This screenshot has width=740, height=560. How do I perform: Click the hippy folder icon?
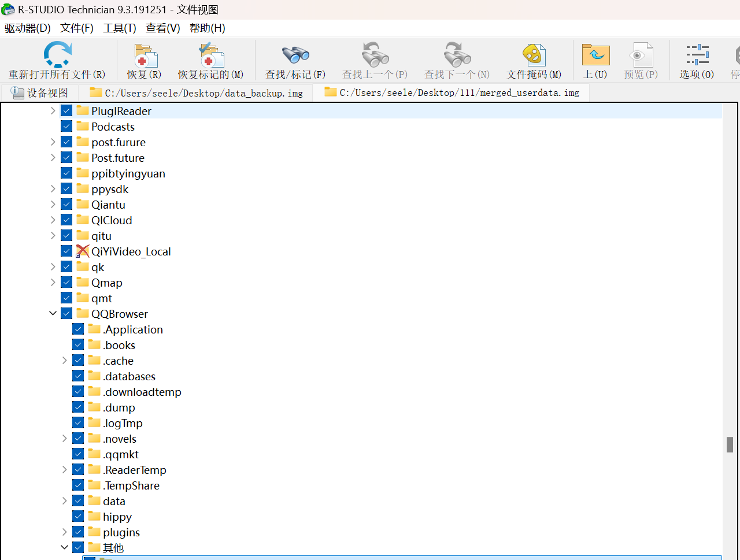pyautogui.click(x=94, y=516)
